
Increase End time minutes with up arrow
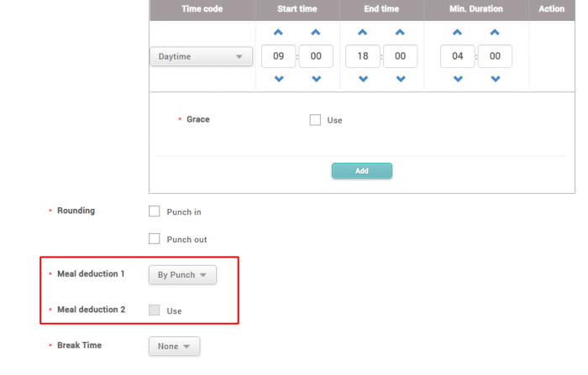pyautogui.click(x=400, y=33)
